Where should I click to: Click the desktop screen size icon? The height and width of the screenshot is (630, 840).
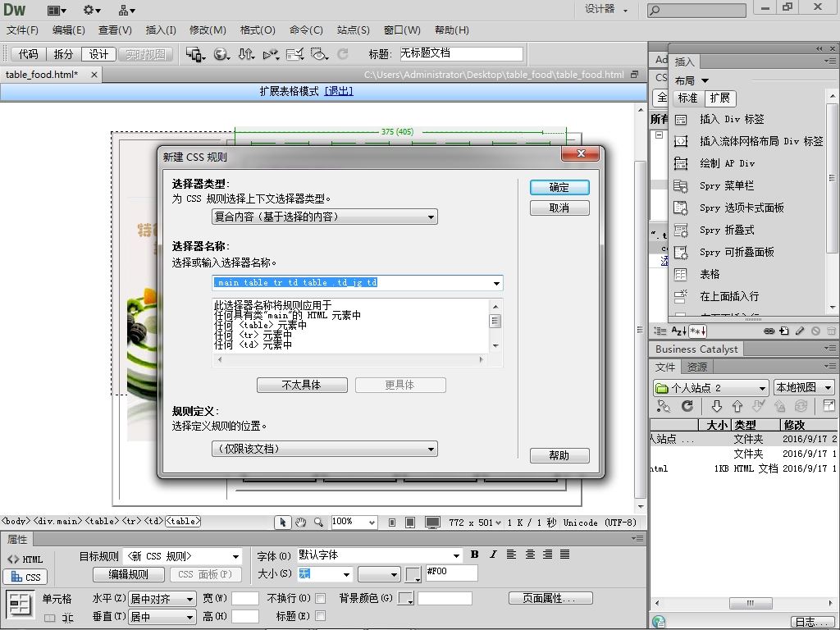[432, 523]
